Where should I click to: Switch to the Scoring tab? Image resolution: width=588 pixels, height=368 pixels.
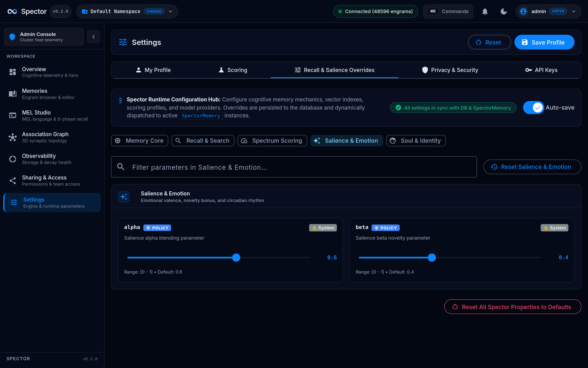click(233, 70)
